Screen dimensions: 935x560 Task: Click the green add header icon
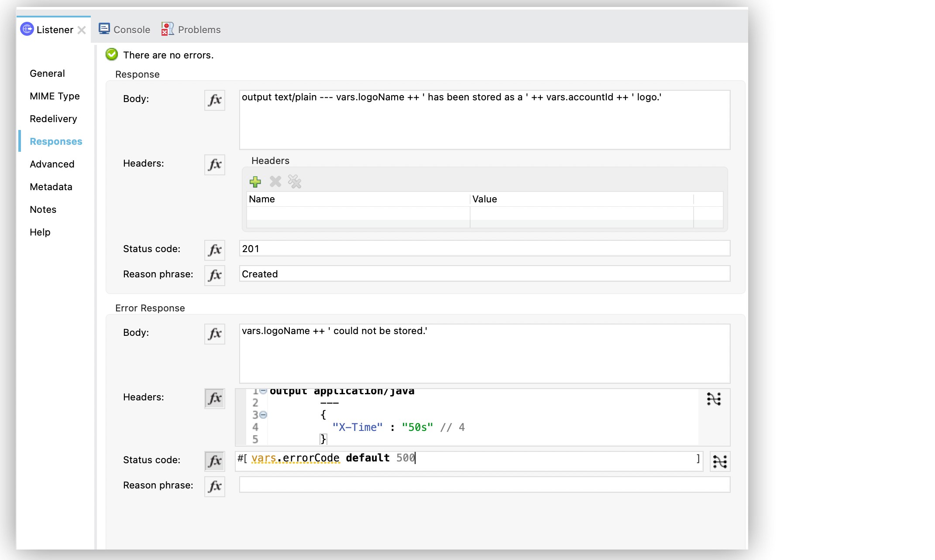[255, 182]
